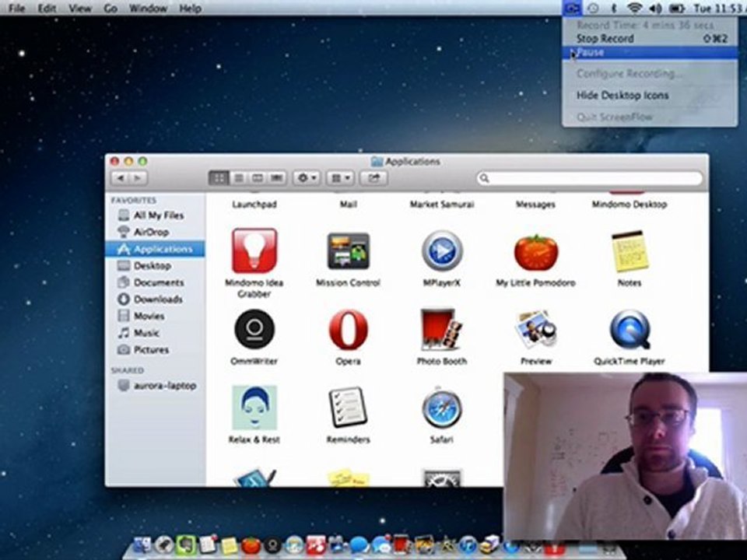
Task: Select AirDrop in Finder sidebar
Action: click(155, 232)
